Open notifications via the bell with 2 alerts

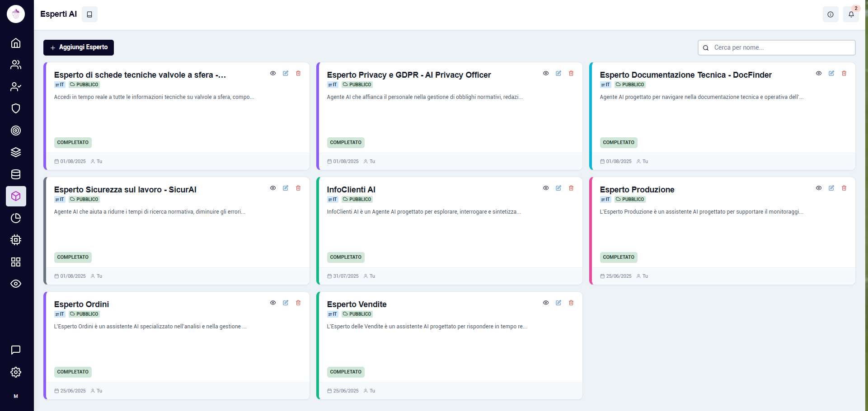851,14
